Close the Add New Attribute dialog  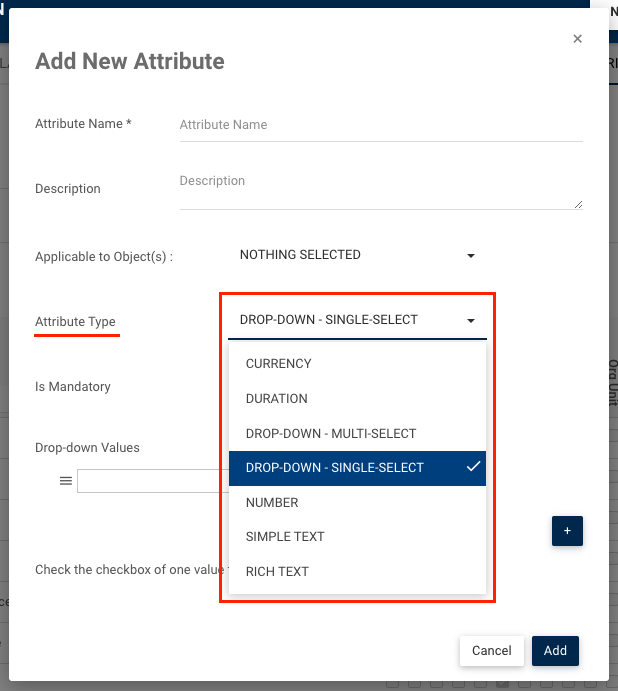click(x=577, y=39)
